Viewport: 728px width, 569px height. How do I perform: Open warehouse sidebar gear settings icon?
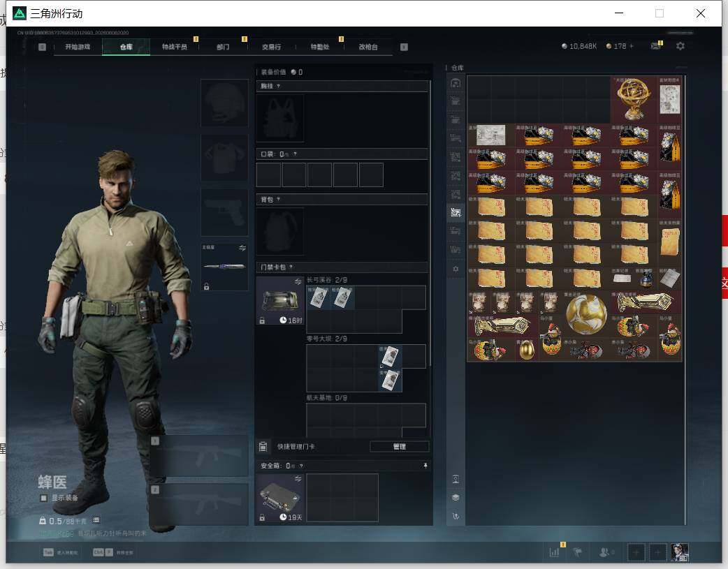456,269
